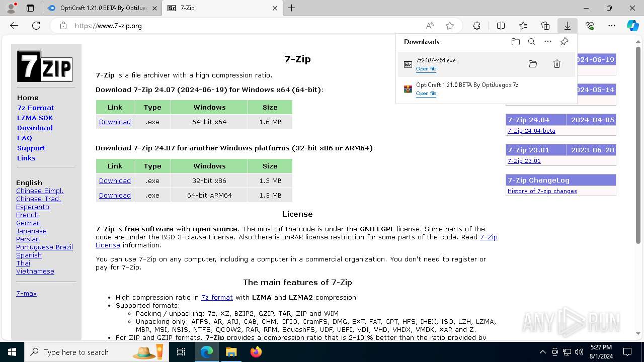Go to Home in sidebar
Viewport: 644px width, 362px height.
(28, 98)
